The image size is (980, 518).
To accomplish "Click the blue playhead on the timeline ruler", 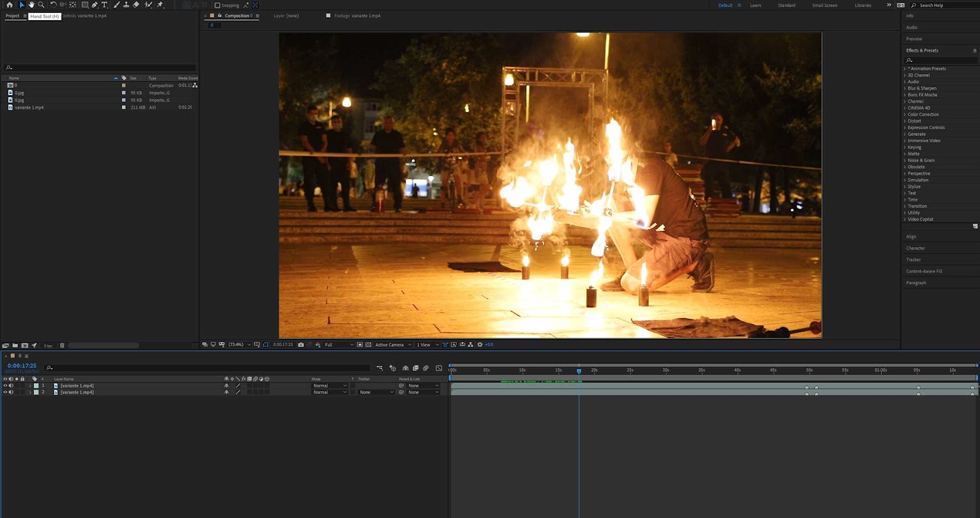I will 579,371.
